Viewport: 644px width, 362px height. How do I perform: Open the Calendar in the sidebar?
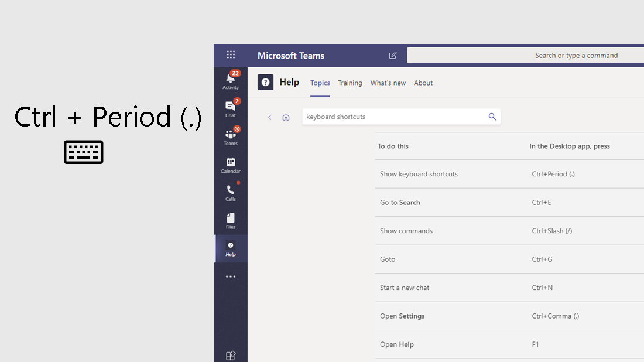tap(231, 165)
